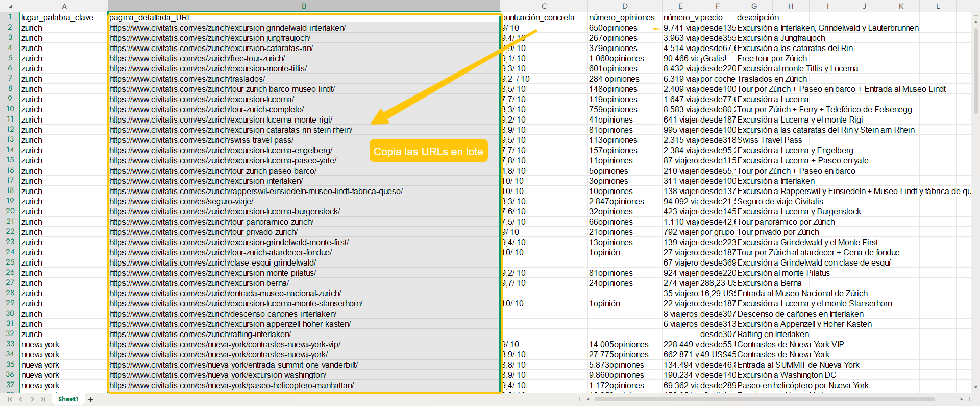Select the URL cell ending paseo-helicoptero-manhattan/
The image size is (980, 406).
pyautogui.click(x=304, y=385)
